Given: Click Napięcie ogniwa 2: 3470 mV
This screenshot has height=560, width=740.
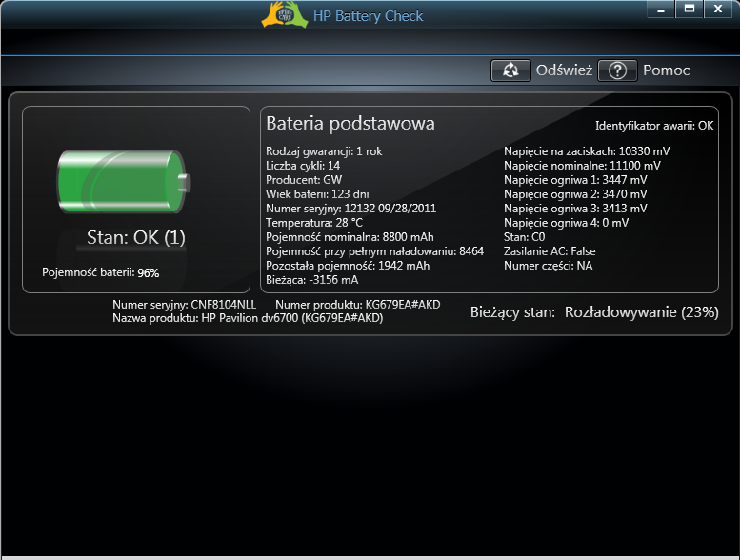Looking at the screenshot, I should 575,194.
